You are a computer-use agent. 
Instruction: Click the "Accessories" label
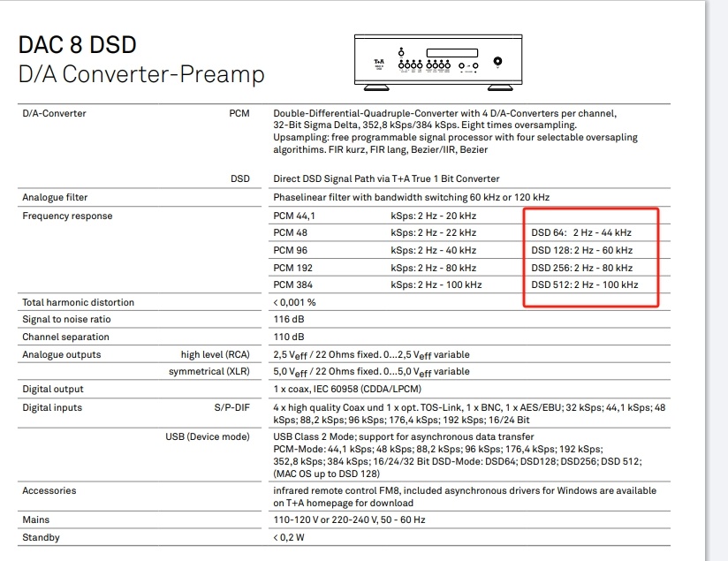[49, 491]
